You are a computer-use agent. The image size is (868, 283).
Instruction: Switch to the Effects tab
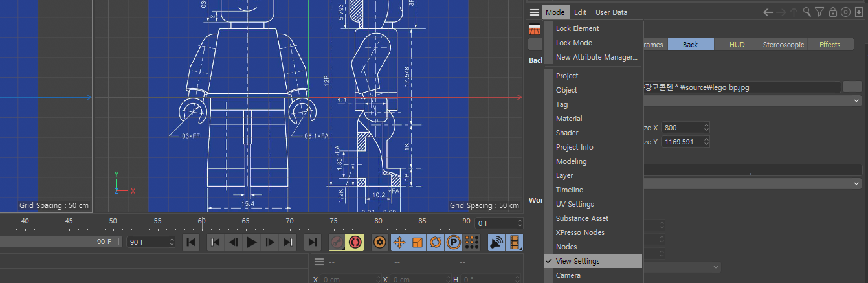click(x=830, y=45)
